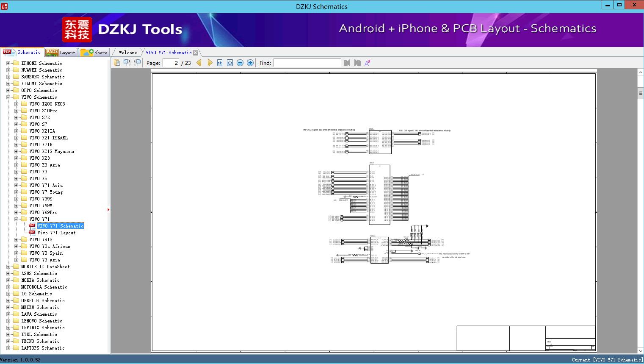Click the folder icon for VIVO X23
The height and width of the screenshot is (364, 644).
pyautogui.click(x=24, y=158)
